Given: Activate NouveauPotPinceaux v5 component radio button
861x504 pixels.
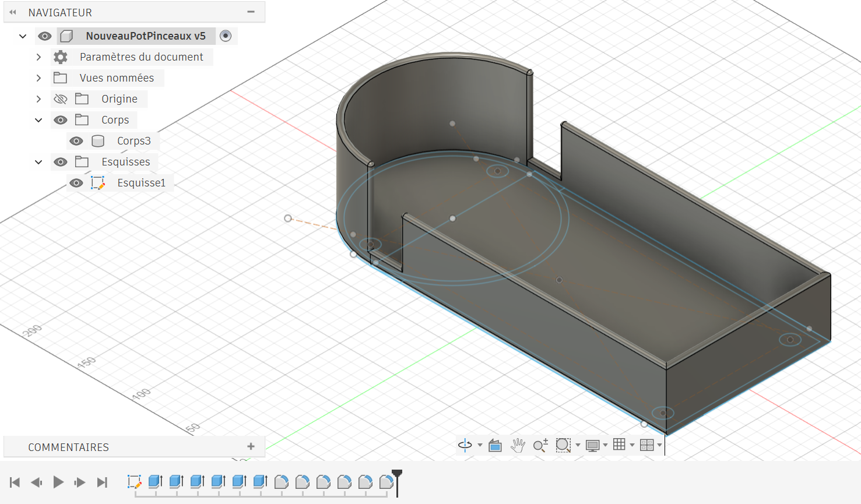Looking at the screenshot, I should (226, 36).
